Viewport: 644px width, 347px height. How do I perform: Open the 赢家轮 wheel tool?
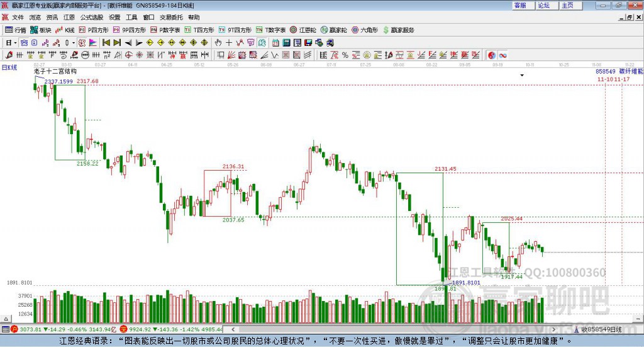pos(334,30)
